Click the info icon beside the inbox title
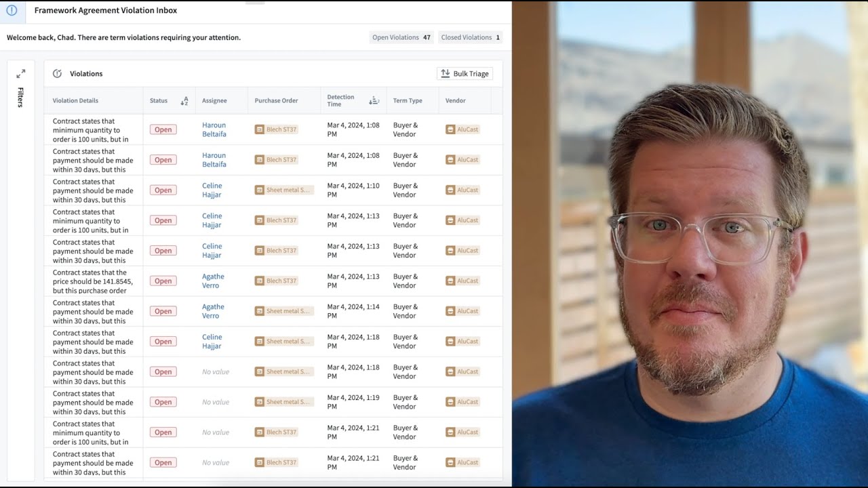The image size is (868, 488). coord(12,10)
